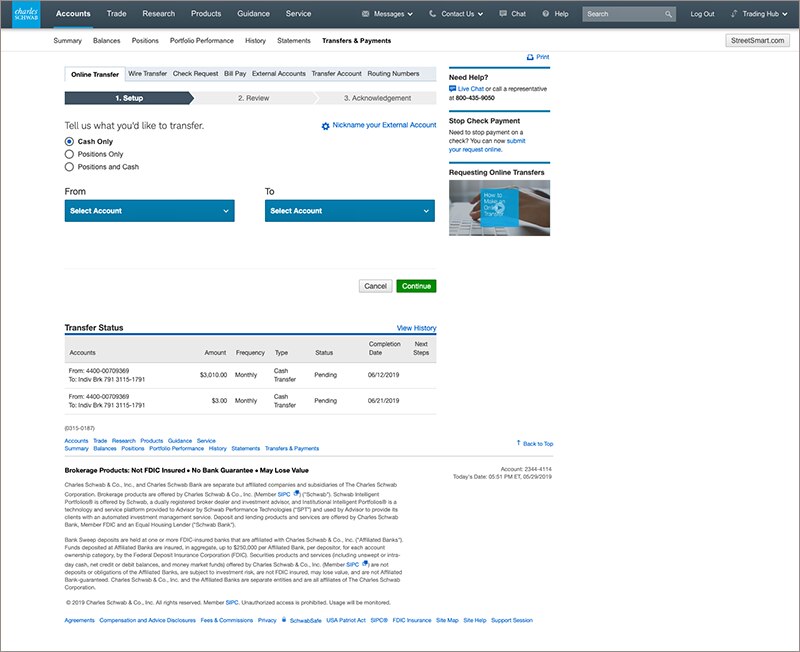Click the Privacy footer link
The width and height of the screenshot is (800, 652).
click(x=267, y=620)
